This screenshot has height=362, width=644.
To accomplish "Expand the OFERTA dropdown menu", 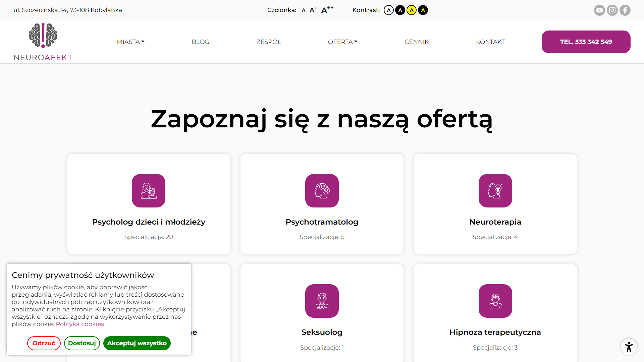I will coord(342,42).
